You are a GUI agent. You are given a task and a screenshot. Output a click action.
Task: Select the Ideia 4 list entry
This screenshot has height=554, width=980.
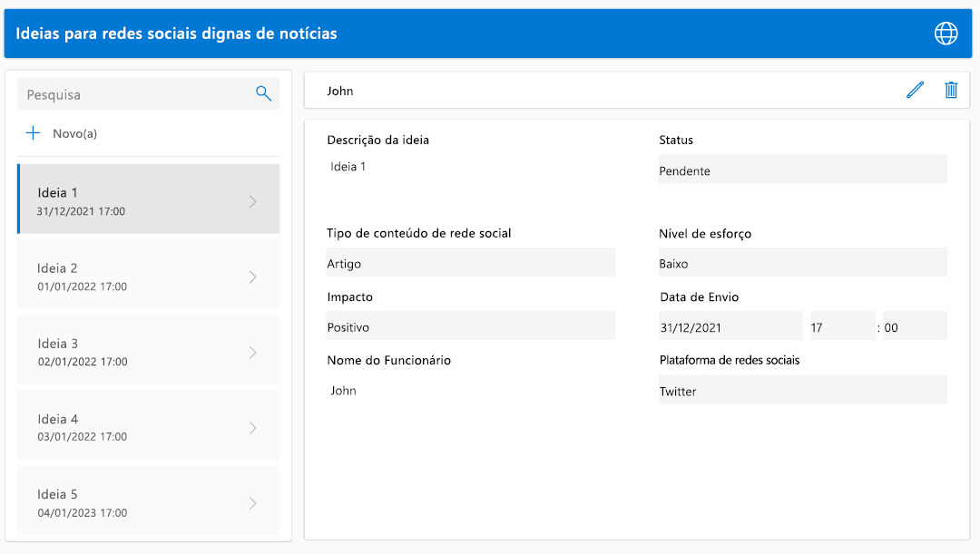pyautogui.click(x=127, y=427)
